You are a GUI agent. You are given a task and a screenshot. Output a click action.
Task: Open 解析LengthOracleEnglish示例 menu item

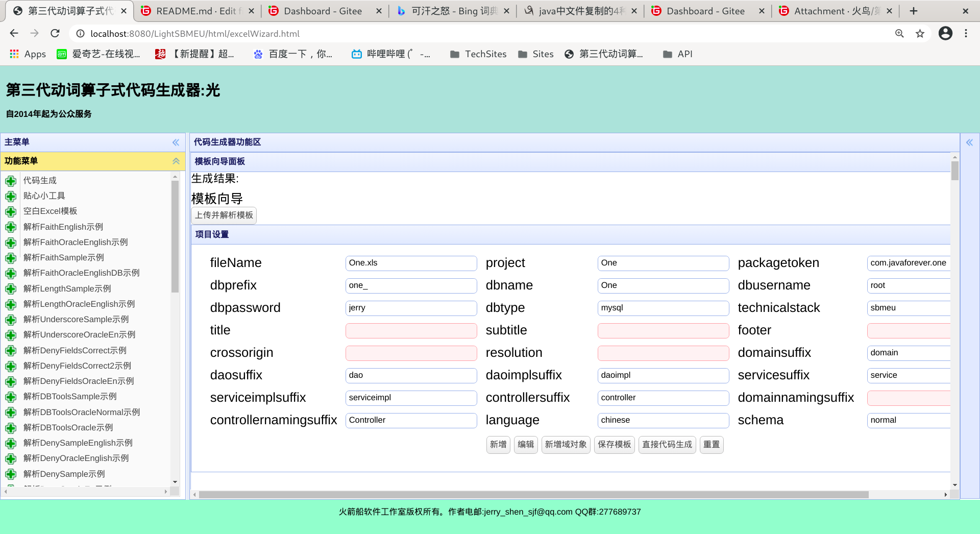point(79,304)
